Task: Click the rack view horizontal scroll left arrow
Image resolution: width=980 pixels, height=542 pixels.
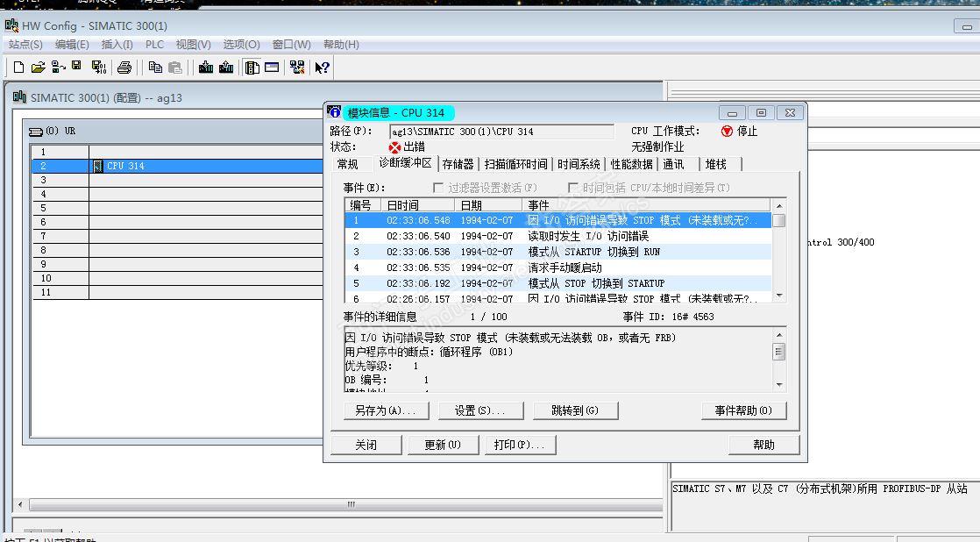Action: [21, 504]
